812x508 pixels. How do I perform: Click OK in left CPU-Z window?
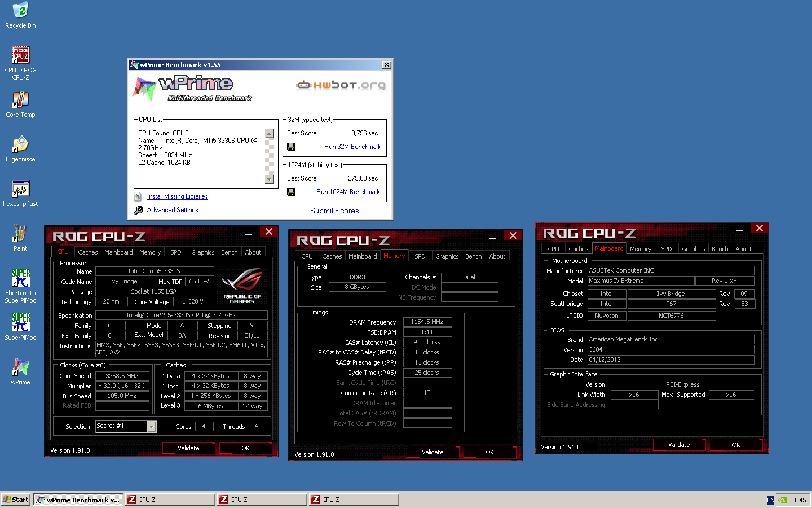coord(245,448)
